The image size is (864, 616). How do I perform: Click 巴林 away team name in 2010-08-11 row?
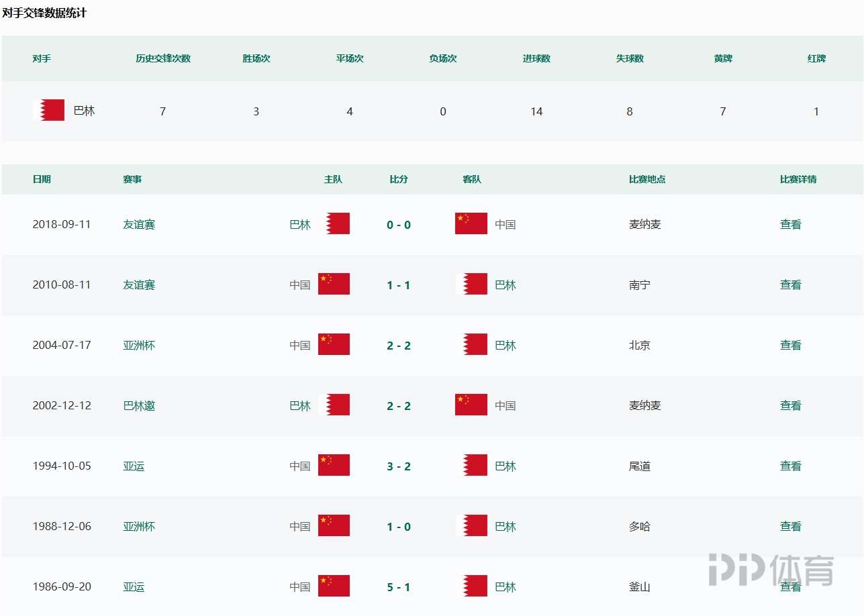pos(506,285)
